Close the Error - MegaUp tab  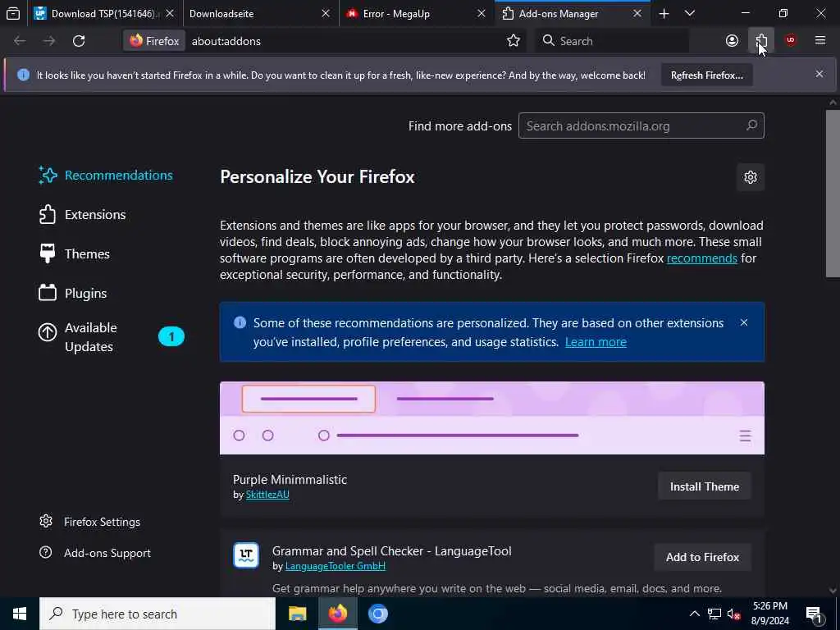point(481,14)
